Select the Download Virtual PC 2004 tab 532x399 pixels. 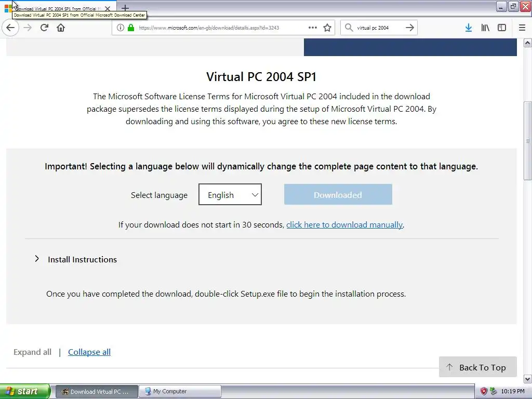[58, 8]
